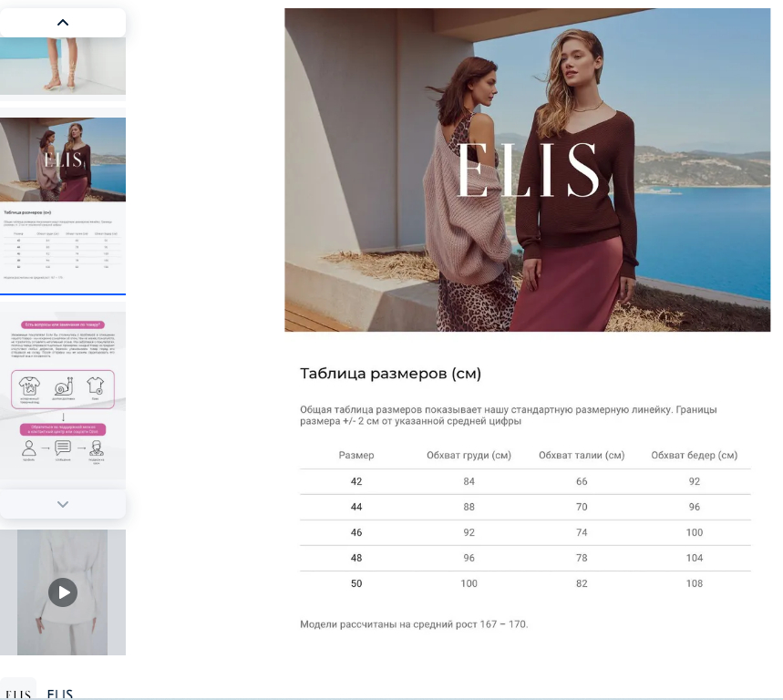This screenshot has height=700, width=783.
Task: Click the 'Обхват талии (см)' column header
Action: click(582, 456)
